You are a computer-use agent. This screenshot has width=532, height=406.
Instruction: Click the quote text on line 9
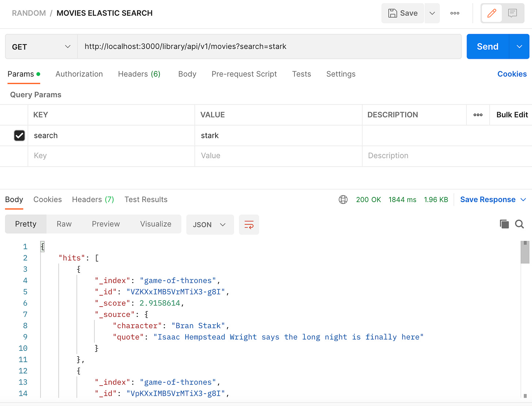[x=288, y=337]
